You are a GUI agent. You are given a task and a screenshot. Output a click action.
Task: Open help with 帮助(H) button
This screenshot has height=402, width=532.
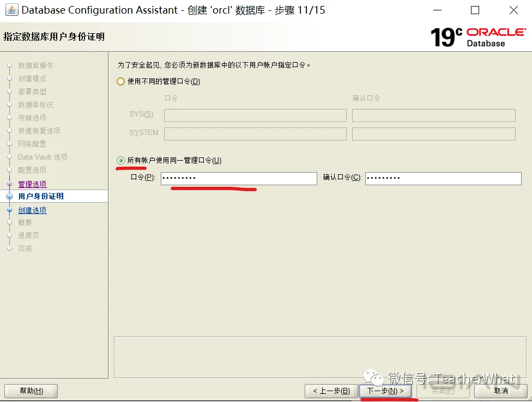click(x=31, y=391)
